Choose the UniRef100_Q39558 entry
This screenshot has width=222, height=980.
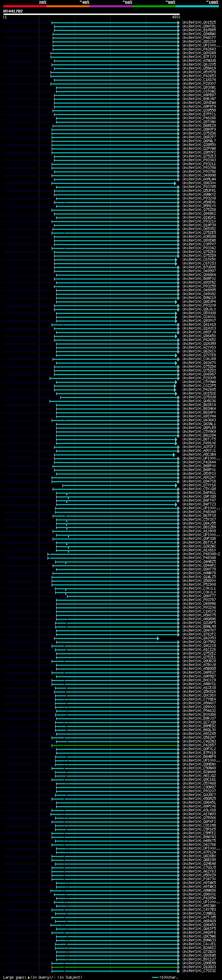pos(199,110)
